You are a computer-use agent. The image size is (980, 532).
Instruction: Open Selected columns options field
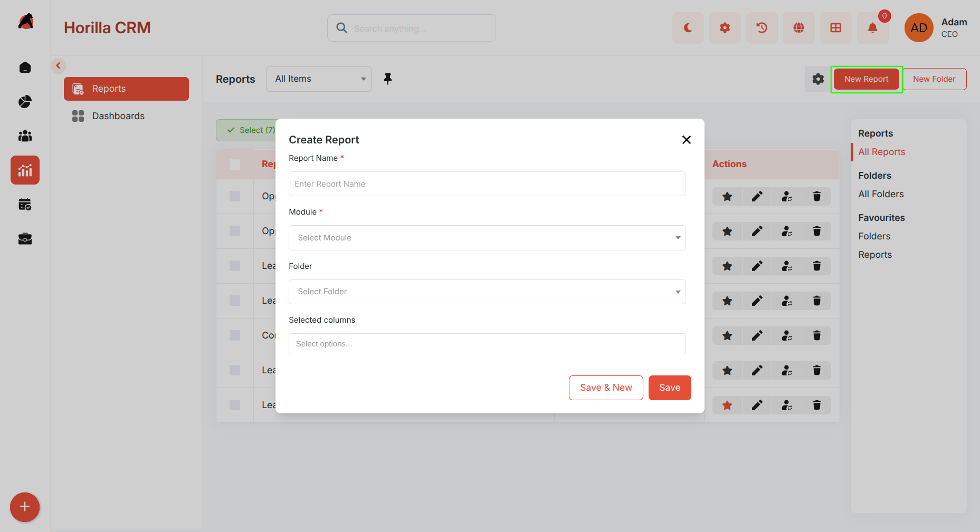487,344
